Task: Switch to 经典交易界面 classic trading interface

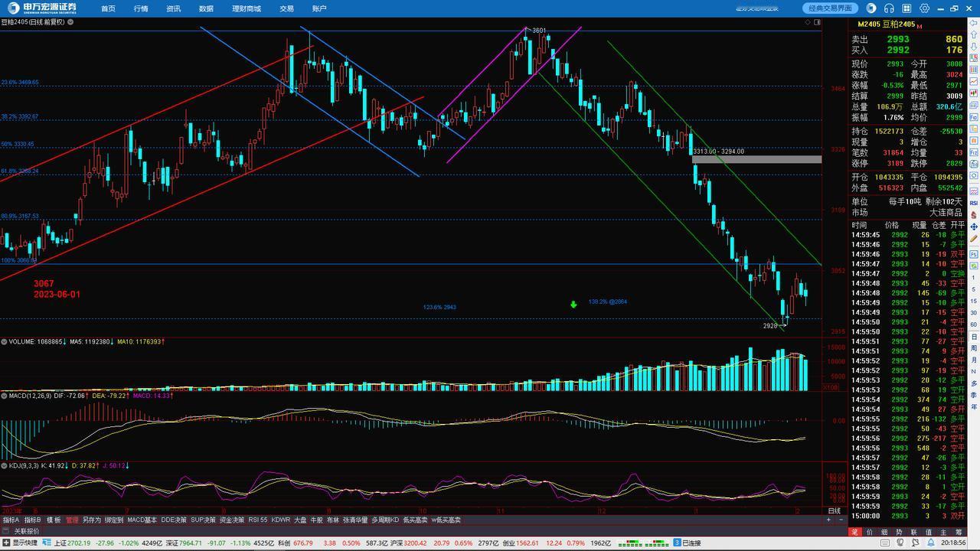Action: 831,8
